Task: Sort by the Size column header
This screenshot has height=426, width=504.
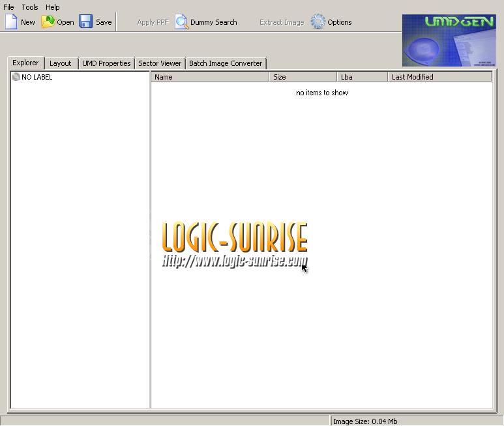Action: click(x=303, y=77)
